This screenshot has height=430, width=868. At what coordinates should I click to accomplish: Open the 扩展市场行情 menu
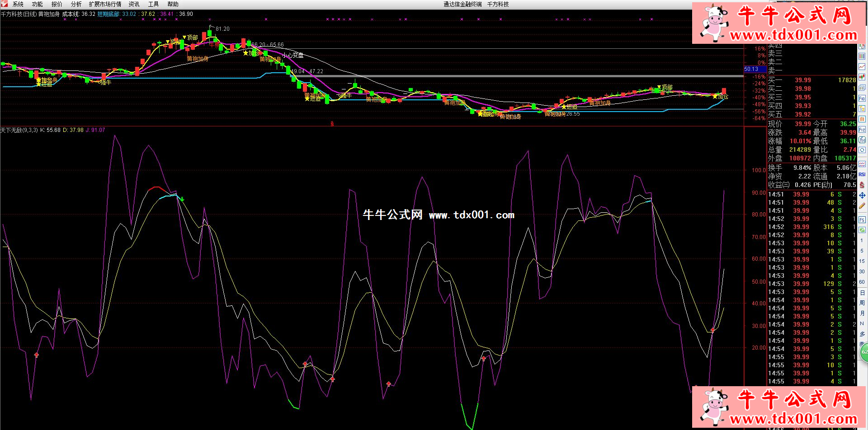(x=105, y=4)
